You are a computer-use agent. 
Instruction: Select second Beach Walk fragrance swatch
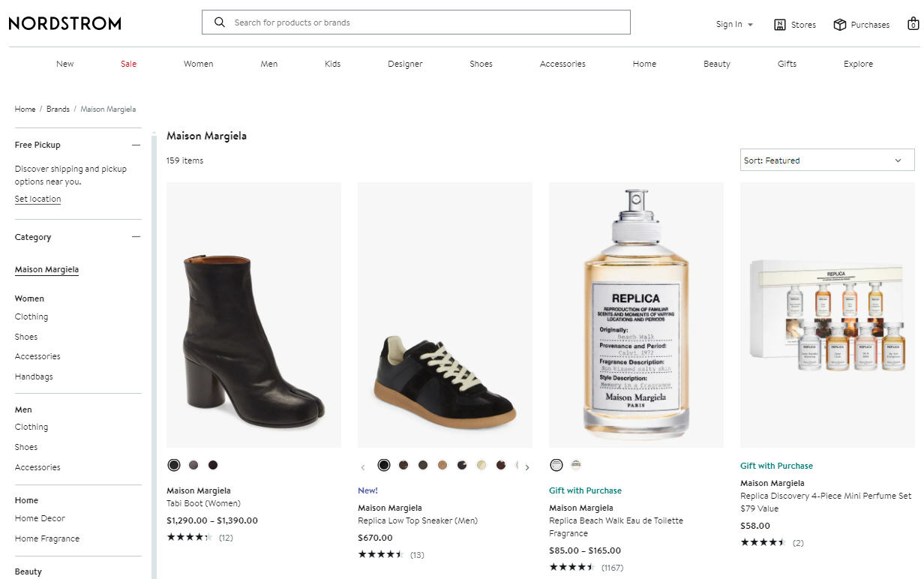pos(576,465)
